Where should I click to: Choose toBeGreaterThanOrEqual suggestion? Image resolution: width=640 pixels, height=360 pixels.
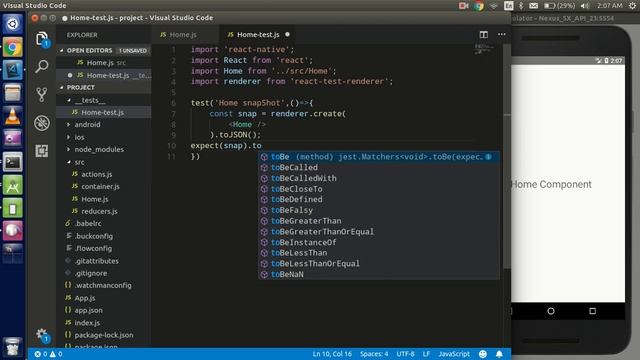coord(378,231)
